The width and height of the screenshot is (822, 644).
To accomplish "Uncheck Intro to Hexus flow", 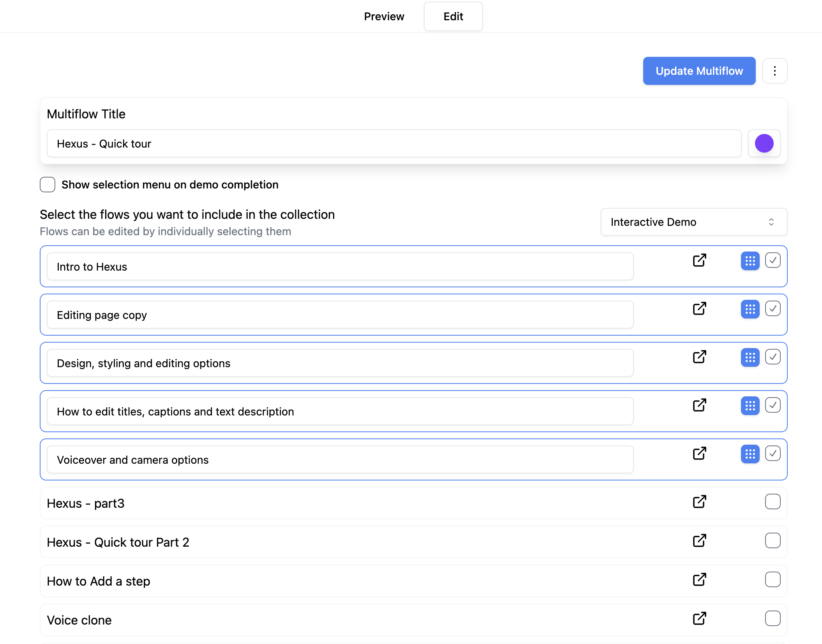I will [773, 260].
